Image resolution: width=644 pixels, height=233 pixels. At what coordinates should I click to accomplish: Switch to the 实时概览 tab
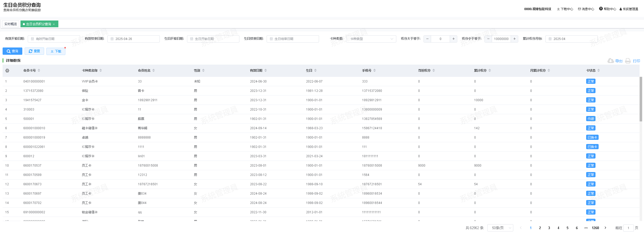click(11, 24)
